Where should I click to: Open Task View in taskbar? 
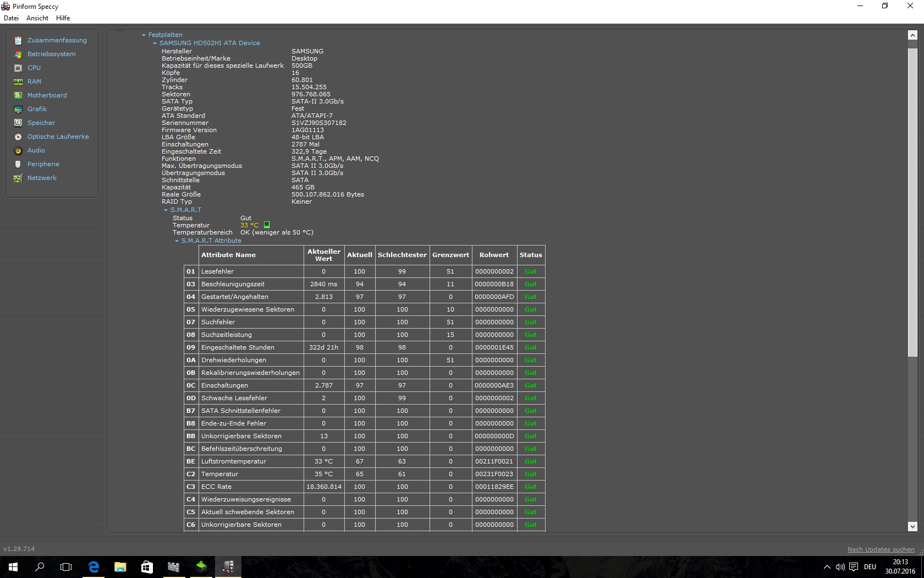pos(66,567)
